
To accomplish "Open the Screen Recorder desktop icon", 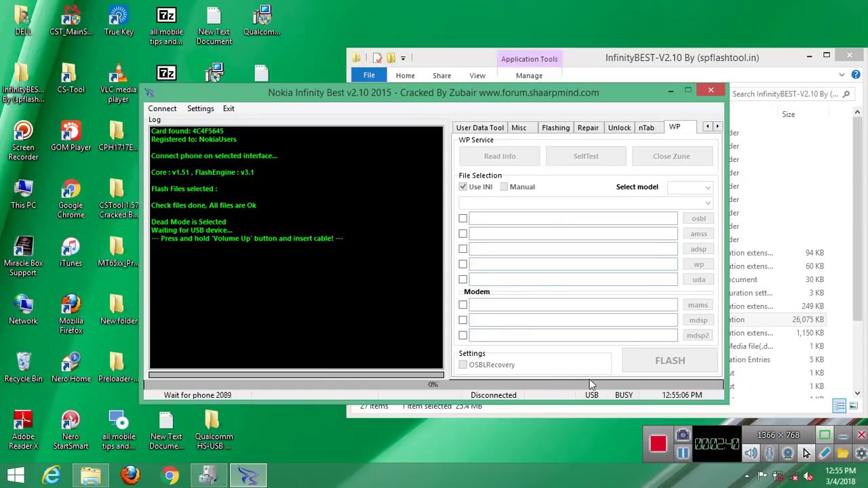I will pyautogui.click(x=23, y=141).
